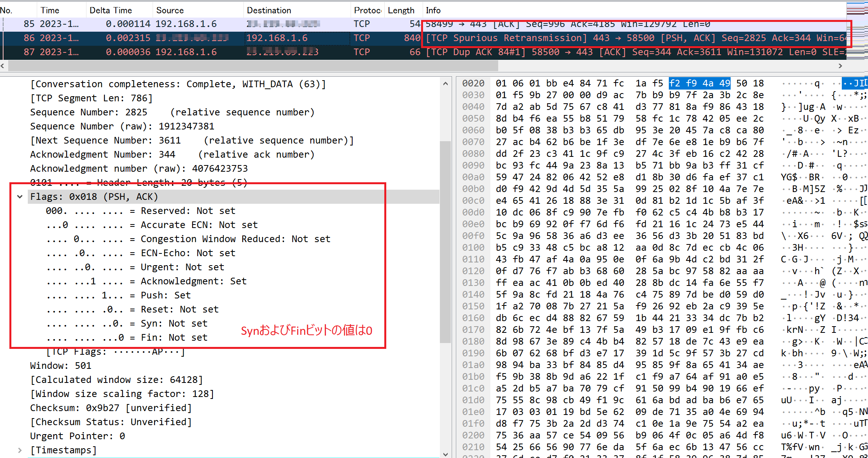
Task: Click hex offset 0100 in bytes pane
Action: (x=473, y=248)
